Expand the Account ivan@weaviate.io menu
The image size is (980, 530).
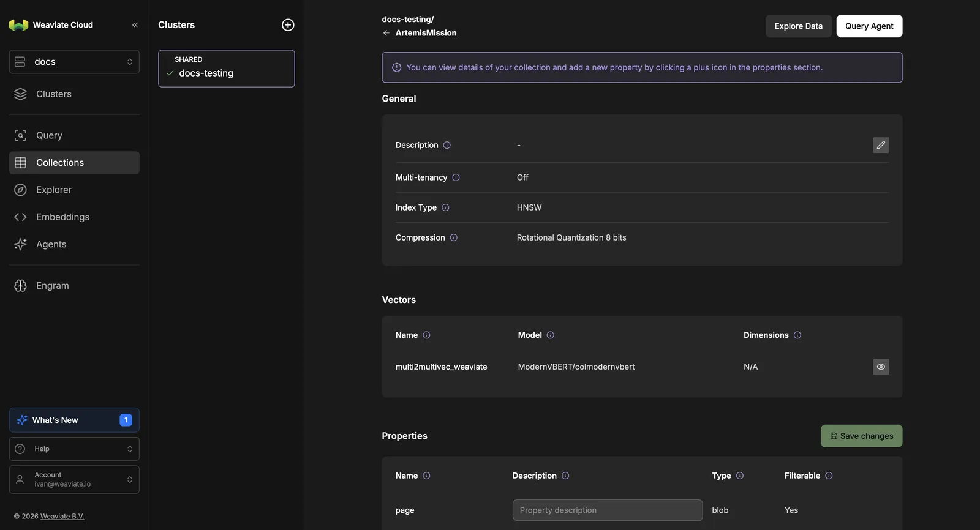pos(74,479)
